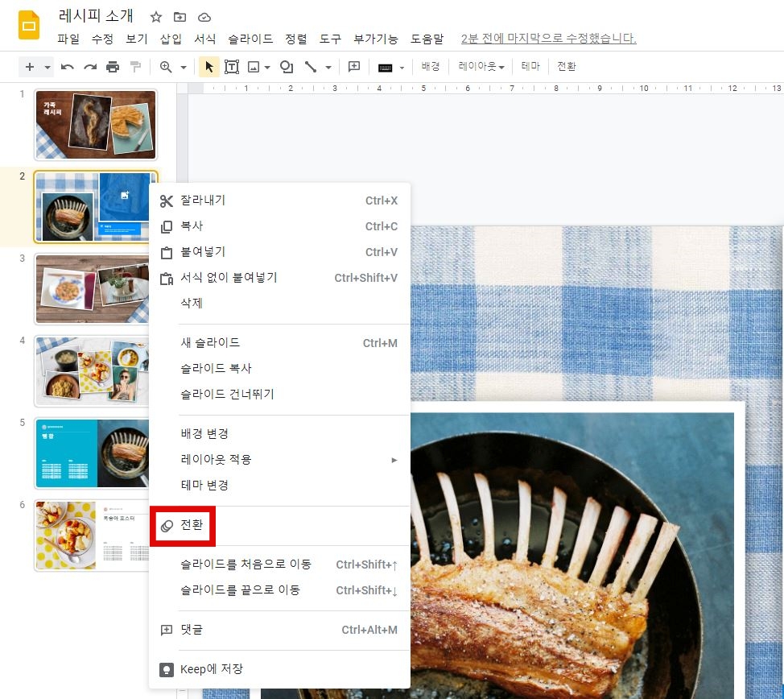Open the 수정 menu
Screen dimensions: 784x699
point(102,39)
